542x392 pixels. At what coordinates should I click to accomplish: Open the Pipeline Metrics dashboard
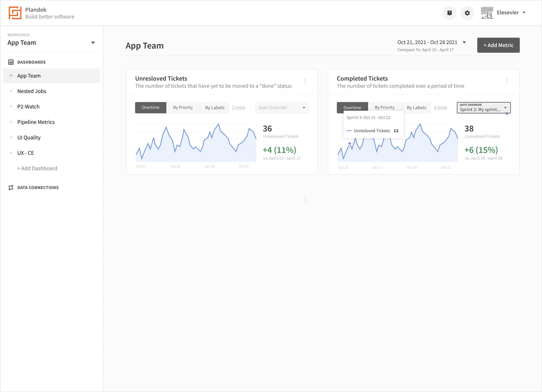(36, 122)
